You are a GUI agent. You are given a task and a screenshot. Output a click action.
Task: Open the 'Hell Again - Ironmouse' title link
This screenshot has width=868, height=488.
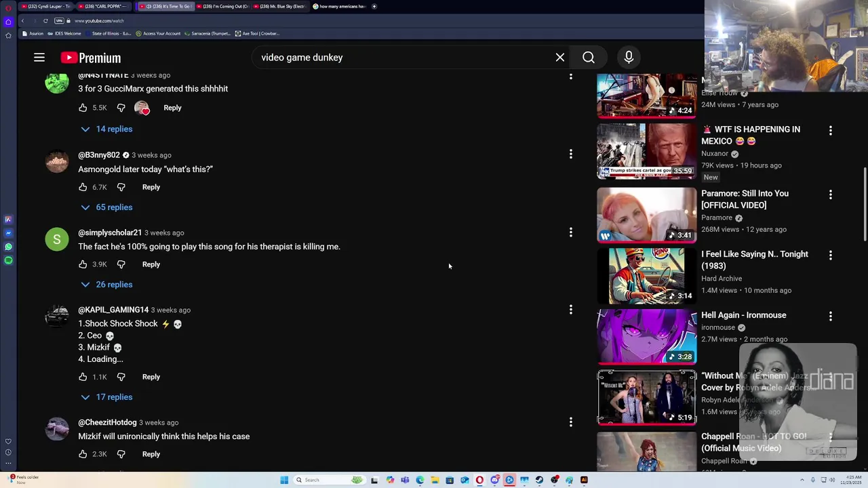[744, 315]
